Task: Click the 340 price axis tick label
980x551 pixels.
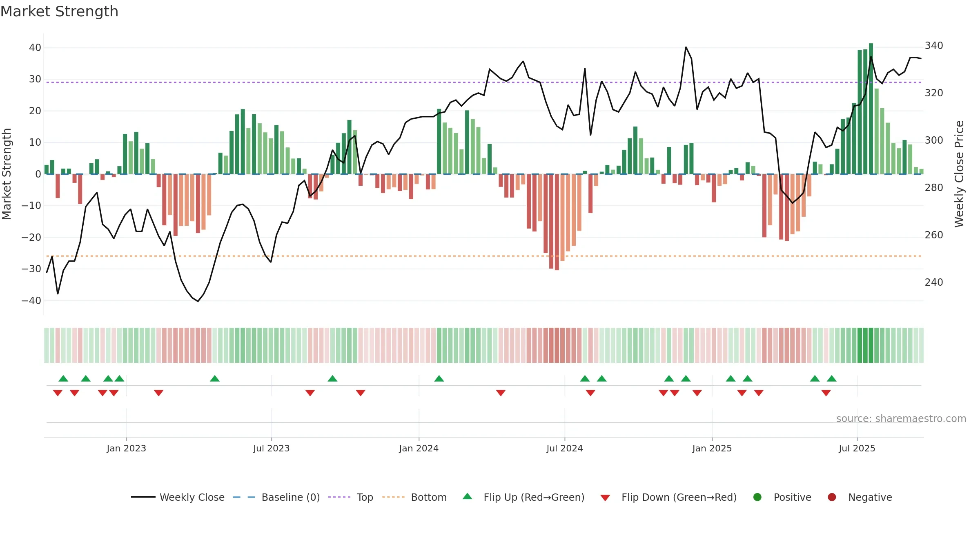Action: point(934,45)
